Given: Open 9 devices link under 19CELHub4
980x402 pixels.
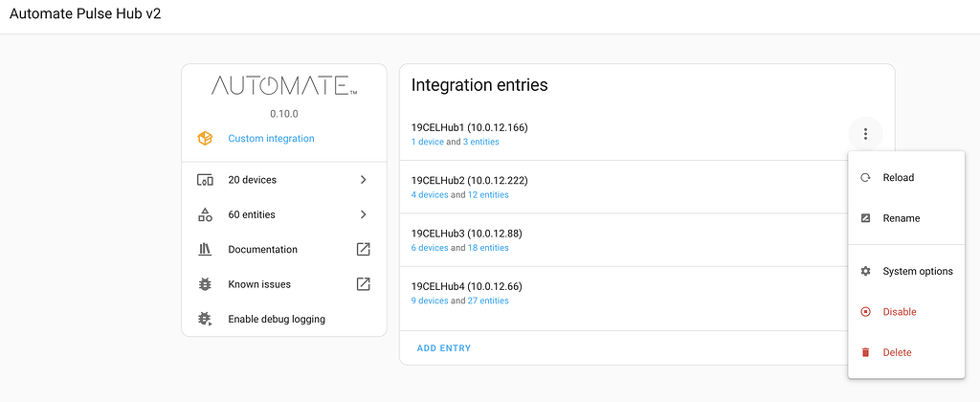Looking at the screenshot, I should coord(430,301).
